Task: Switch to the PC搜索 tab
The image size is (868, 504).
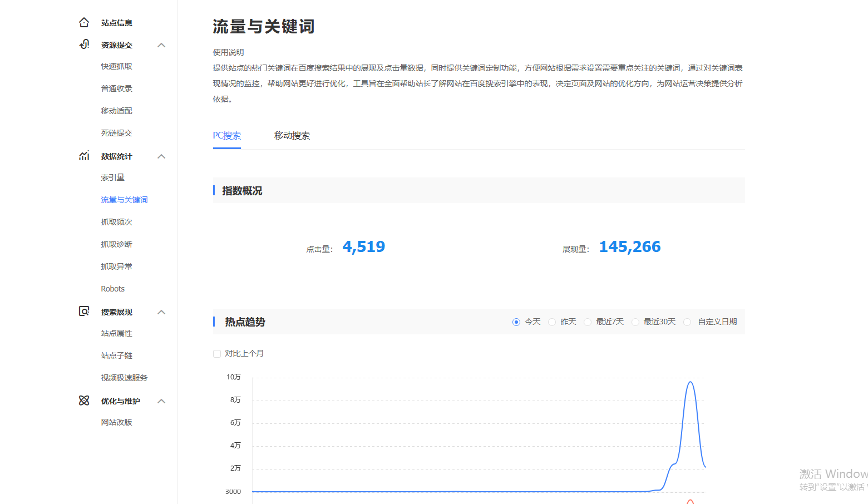Action: coord(227,136)
